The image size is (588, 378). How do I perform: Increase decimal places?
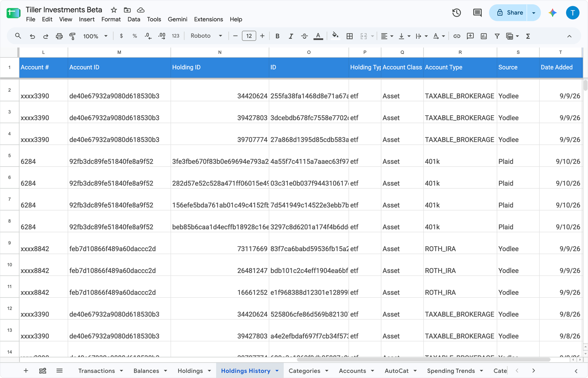162,36
